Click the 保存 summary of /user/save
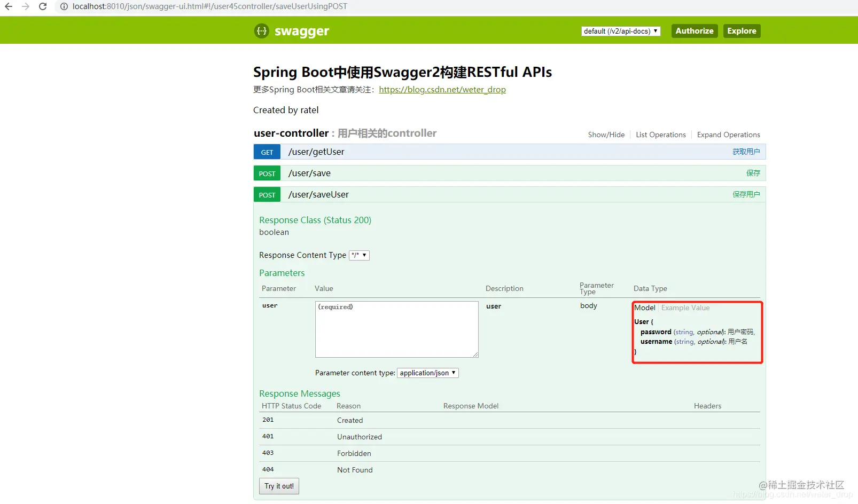This screenshot has width=858, height=504. 753,173
